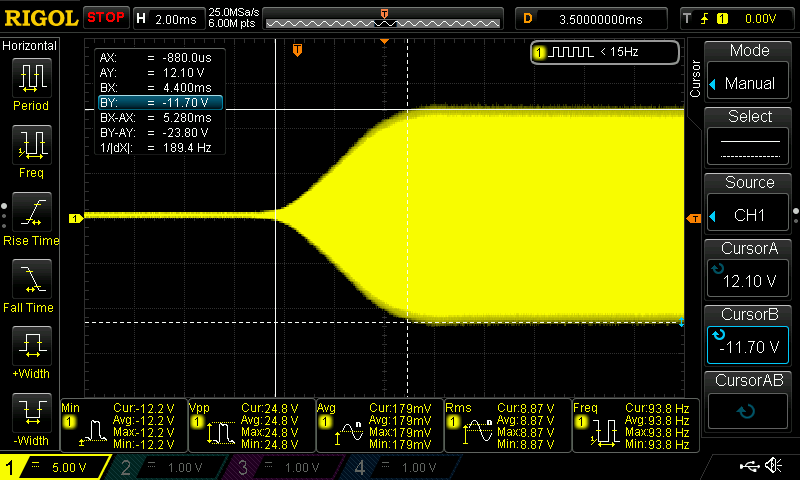Click the small orange trigger marker above grid
The height and width of the screenshot is (480, 800).
pyautogui.click(x=384, y=41)
